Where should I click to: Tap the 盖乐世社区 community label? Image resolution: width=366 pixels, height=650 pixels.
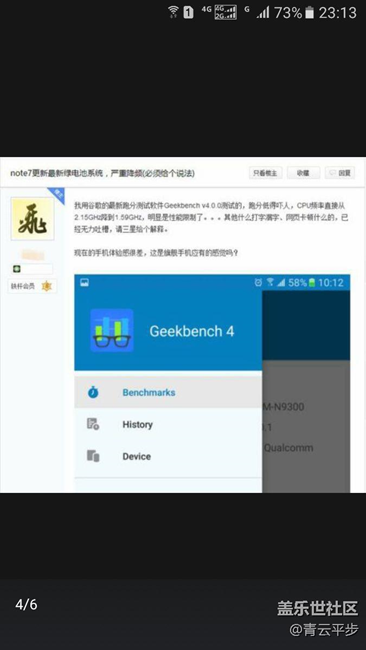pyautogui.click(x=318, y=609)
